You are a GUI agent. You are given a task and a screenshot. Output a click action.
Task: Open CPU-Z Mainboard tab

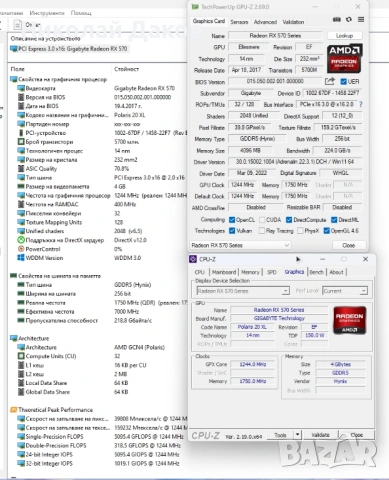pyautogui.click(x=224, y=272)
